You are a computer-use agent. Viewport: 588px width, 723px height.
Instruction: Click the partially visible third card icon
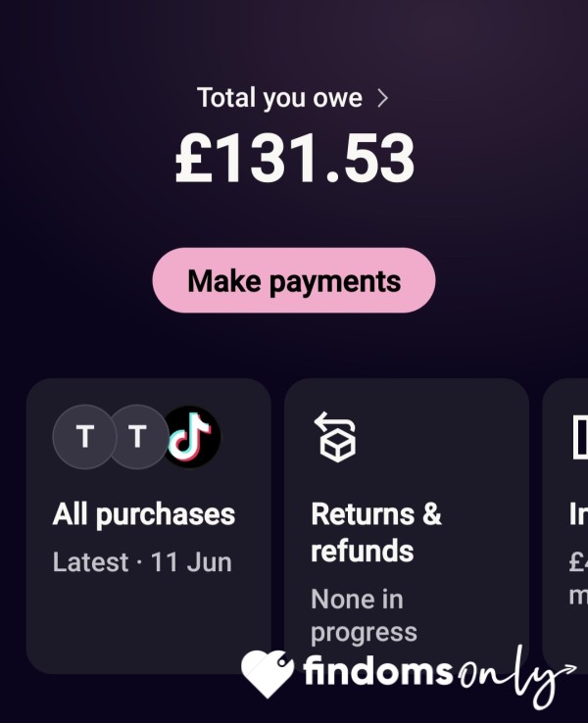point(580,437)
